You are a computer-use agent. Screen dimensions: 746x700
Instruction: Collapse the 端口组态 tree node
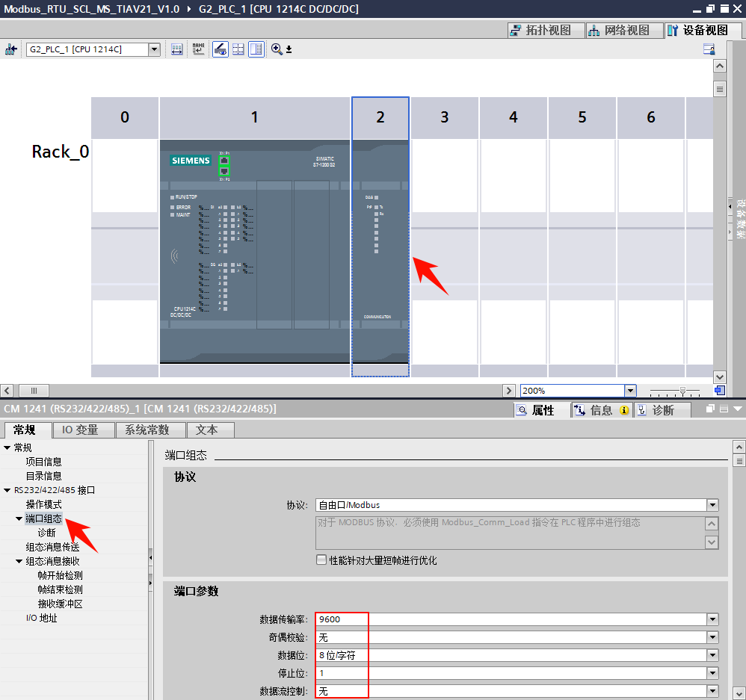click(x=19, y=518)
